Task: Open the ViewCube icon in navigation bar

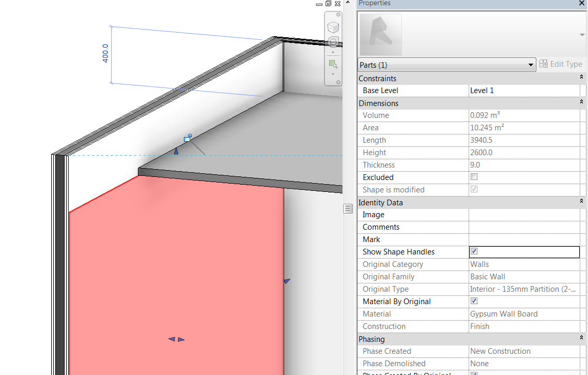Action: click(x=333, y=27)
